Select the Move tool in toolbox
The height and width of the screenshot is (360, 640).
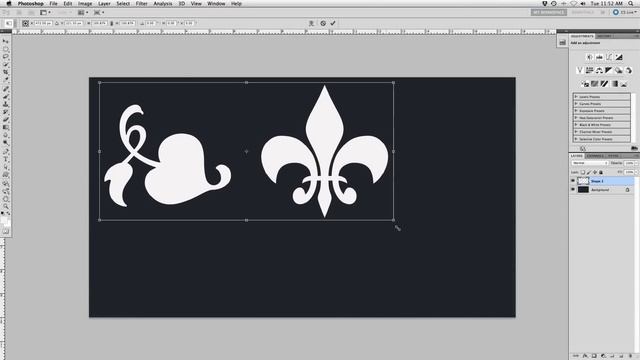(x=6, y=41)
